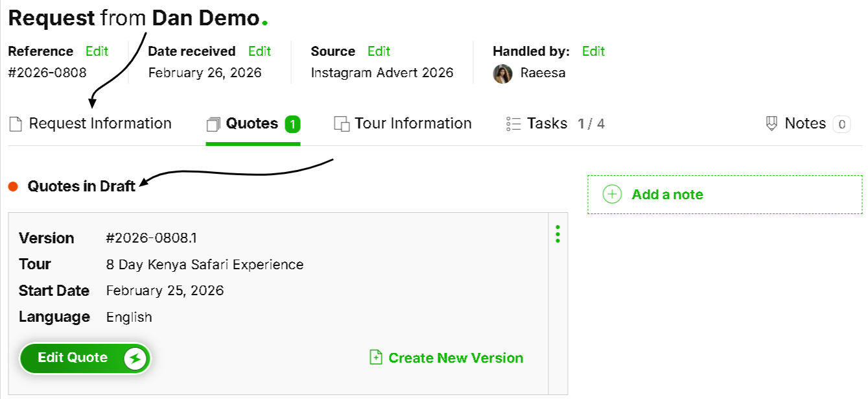
Task: Click the Tour Information tab icon
Action: (342, 124)
